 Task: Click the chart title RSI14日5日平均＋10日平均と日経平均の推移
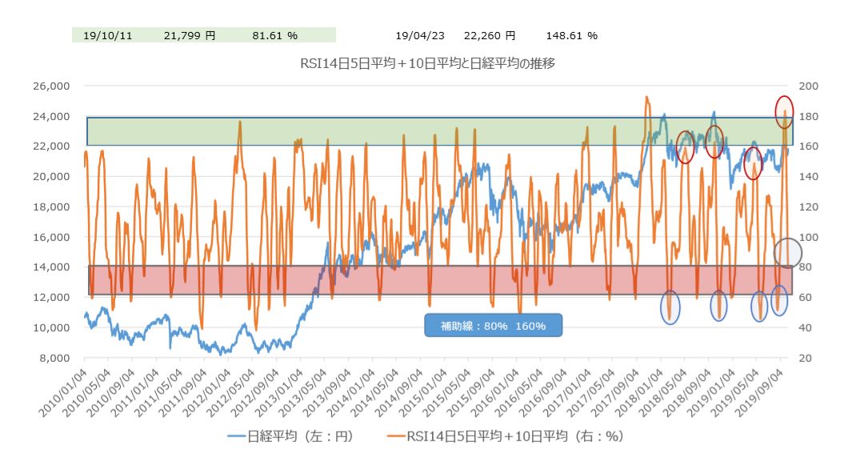427,64
